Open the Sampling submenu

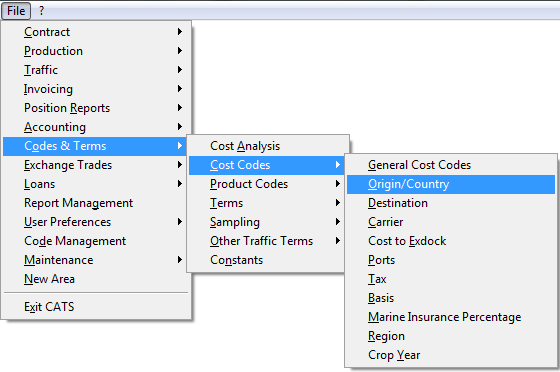(267, 222)
